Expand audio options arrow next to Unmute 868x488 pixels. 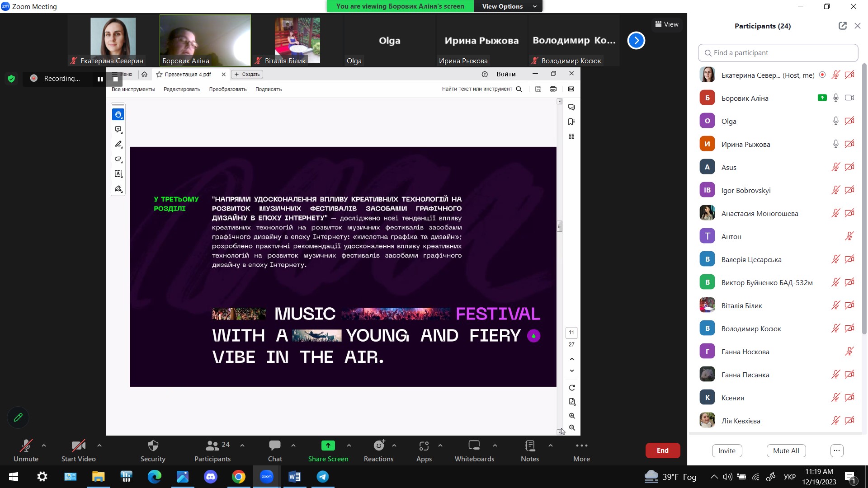44,446
